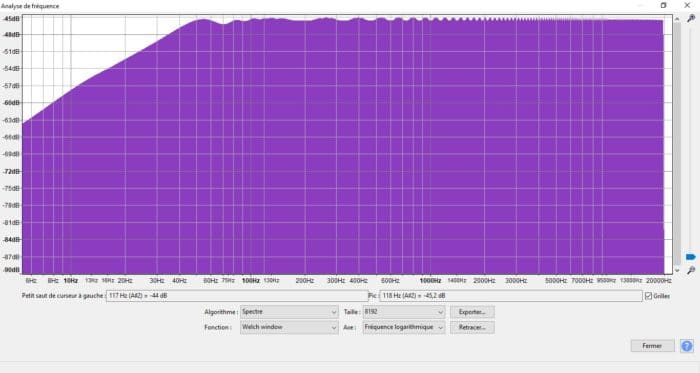700x373 pixels.
Task: Click the Exporter... button
Action: [x=472, y=312]
